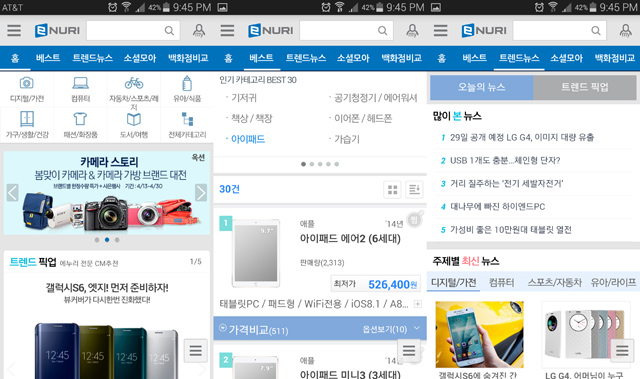The height and width of the screenshot is (379, 640).
Task: Focus the search field on the left screen
Action: tap(133, 31)
